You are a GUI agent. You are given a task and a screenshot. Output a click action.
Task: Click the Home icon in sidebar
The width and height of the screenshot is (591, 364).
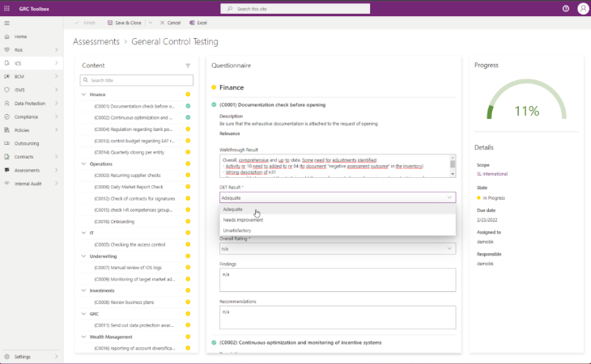(x=6, y=36)
